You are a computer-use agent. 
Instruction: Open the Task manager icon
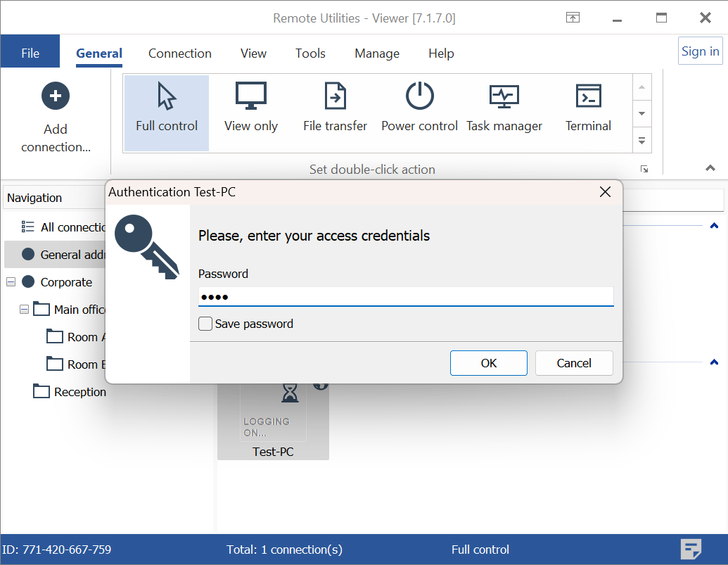point(504,97)
